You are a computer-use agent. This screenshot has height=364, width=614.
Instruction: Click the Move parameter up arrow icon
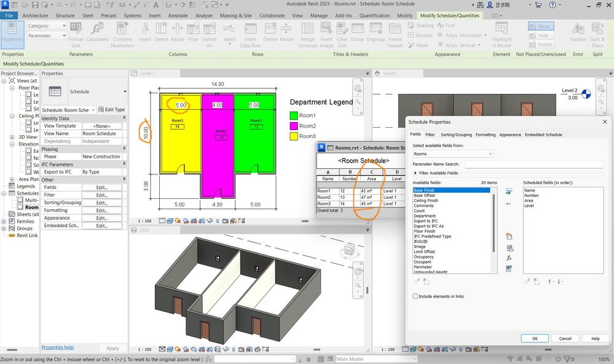pyautogui.click(x=550, y=282)
